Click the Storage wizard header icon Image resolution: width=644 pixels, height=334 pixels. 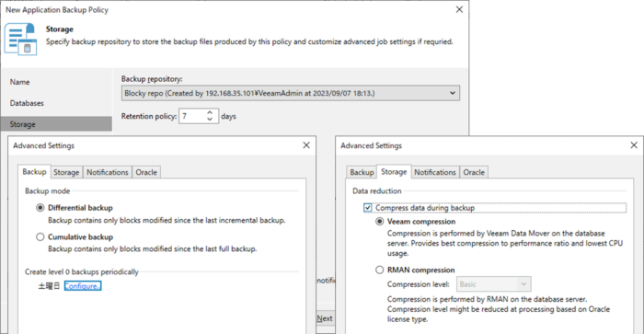(x=20, y=39)
